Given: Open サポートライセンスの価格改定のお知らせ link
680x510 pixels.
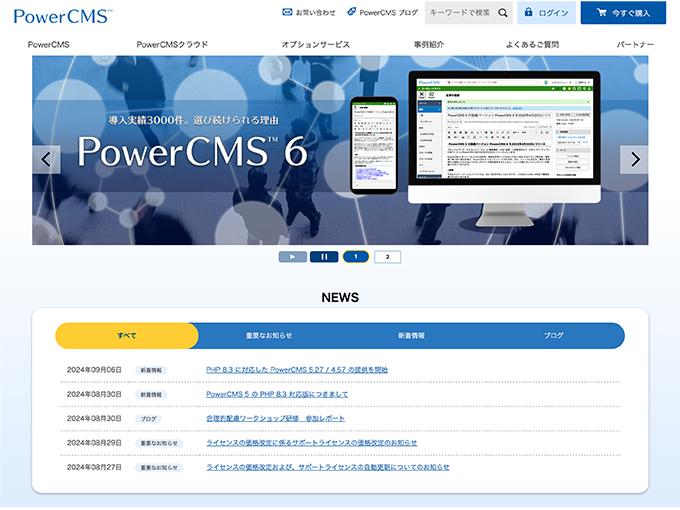Looking at the screenshot, I should tap(311, 443).
